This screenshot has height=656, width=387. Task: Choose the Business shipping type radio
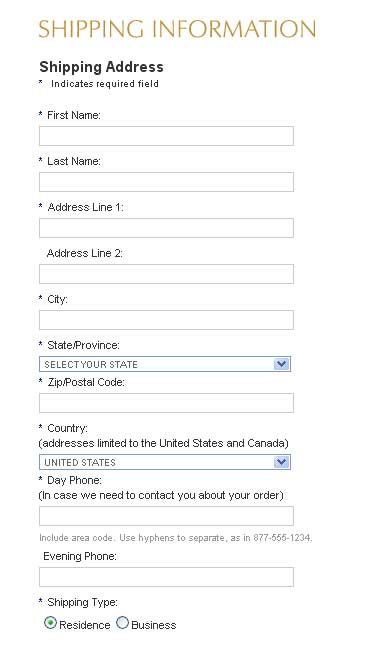coord(122,623)
